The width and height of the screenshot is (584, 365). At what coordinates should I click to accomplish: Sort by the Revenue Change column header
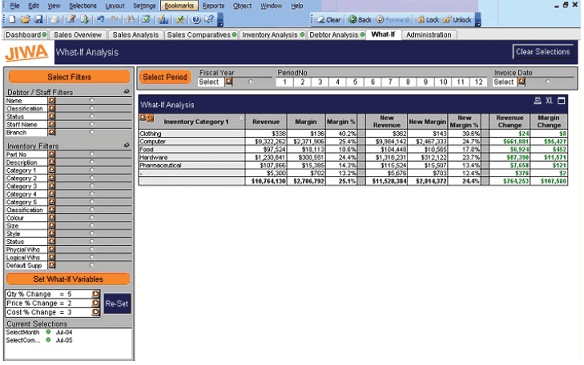point(510,121)
